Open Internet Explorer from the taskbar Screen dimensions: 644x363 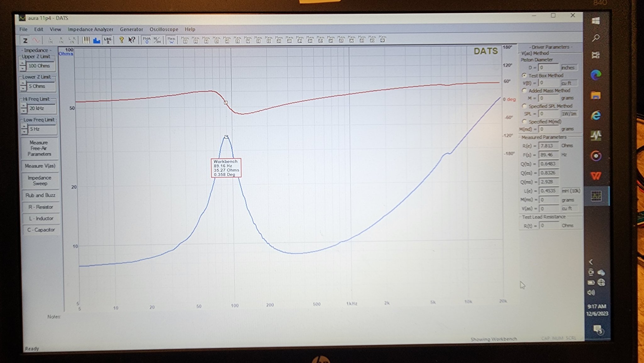pyautogui.click(x=596, y=115)
